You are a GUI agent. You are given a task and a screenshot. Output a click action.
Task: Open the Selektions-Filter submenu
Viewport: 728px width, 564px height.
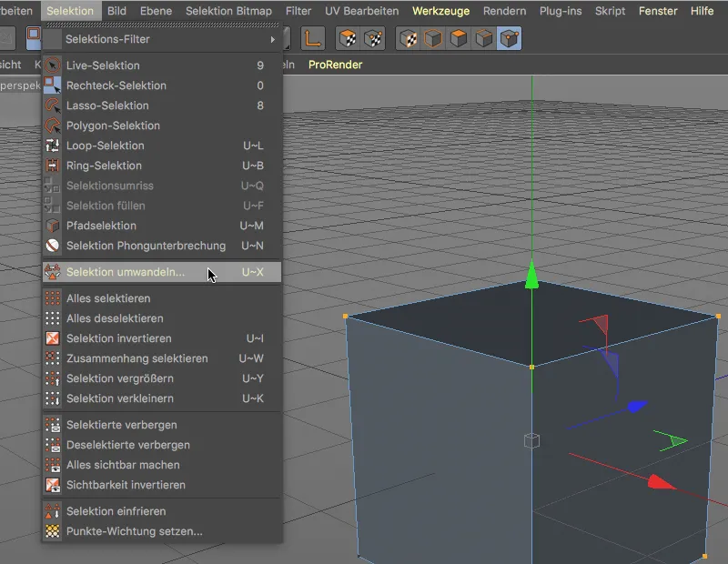(162, 39)
